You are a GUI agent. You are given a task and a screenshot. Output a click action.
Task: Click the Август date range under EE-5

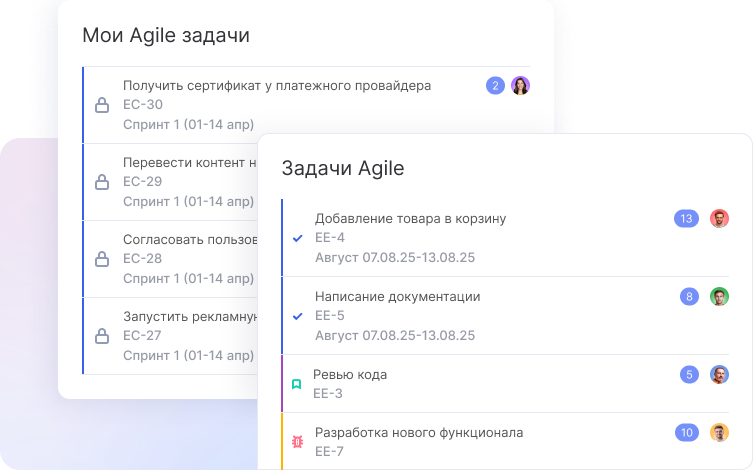(395, 335)
